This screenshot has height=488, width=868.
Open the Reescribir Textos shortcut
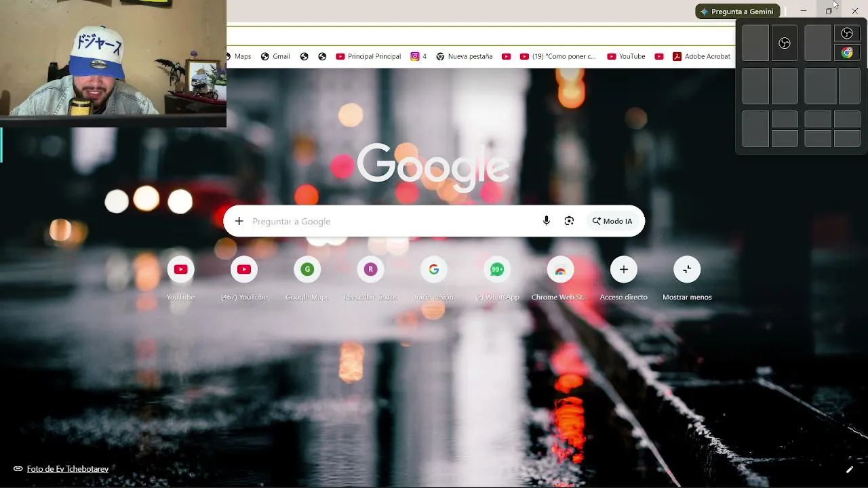370,278
